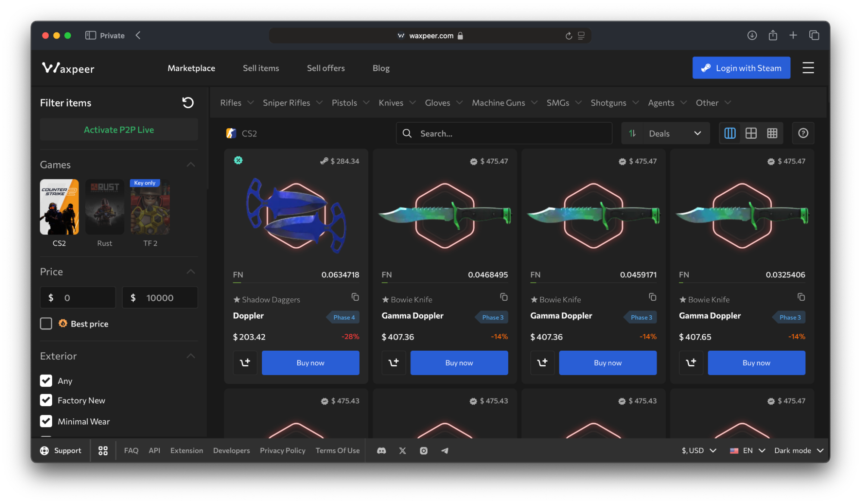
Task: Click the maximum price field showing 10000
Action: pyautogui.click(x=160, y=297)
